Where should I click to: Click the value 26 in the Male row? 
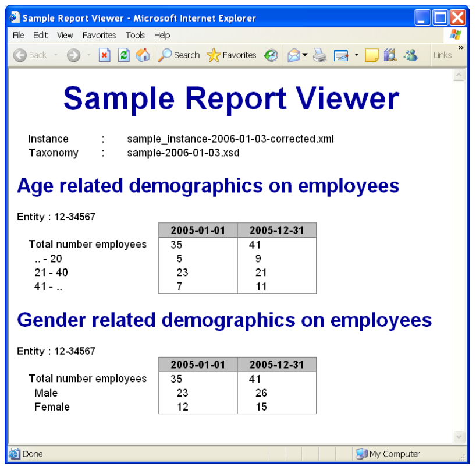[261, 393]
